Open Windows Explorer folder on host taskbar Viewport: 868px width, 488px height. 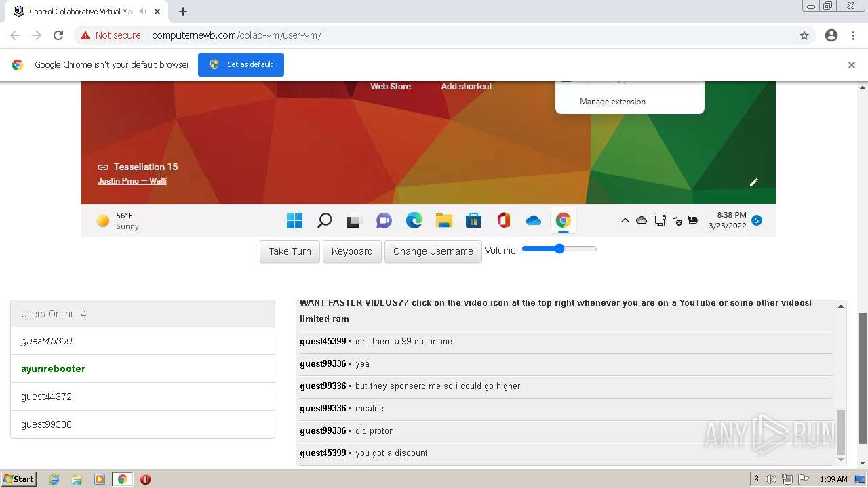click(77, 479)
